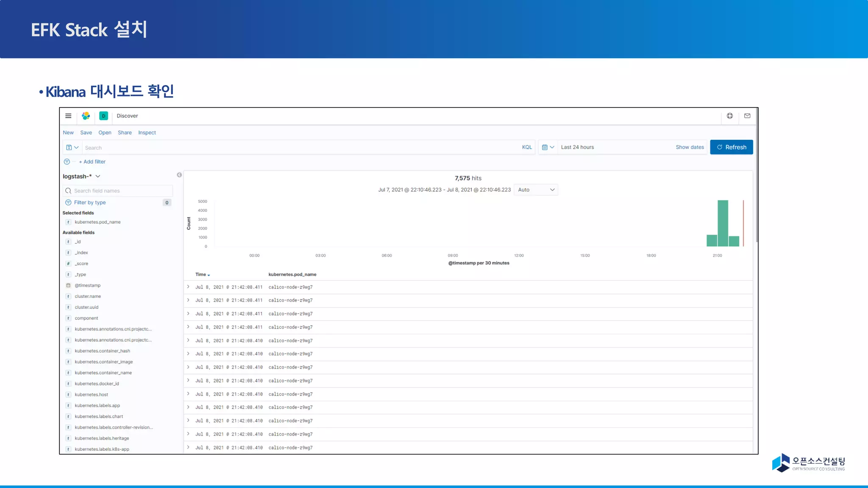The height and width of the screenshot is (488, 868).
Task: Open the help menu icon
Action: 730,116
